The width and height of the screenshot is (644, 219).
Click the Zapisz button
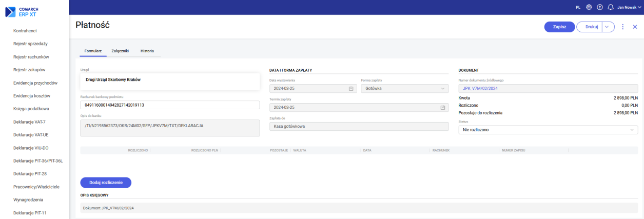pos(559,27)
